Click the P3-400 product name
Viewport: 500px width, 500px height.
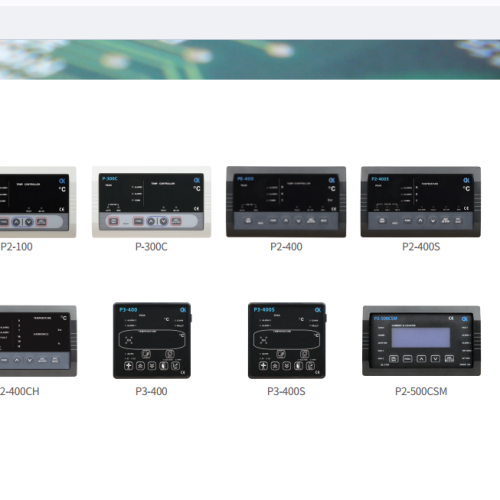point(151,391)
